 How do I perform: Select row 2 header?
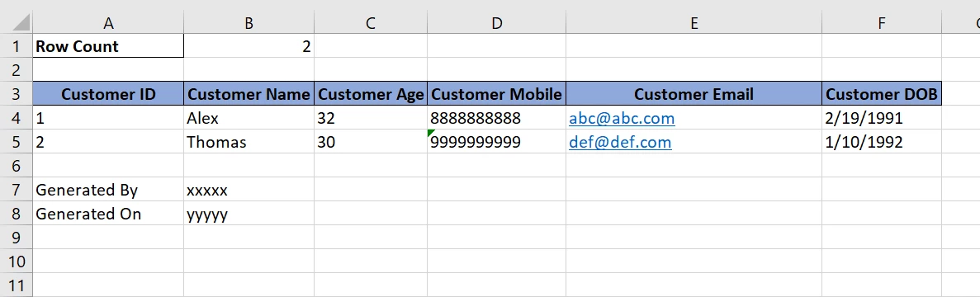[x=17, y=69]
